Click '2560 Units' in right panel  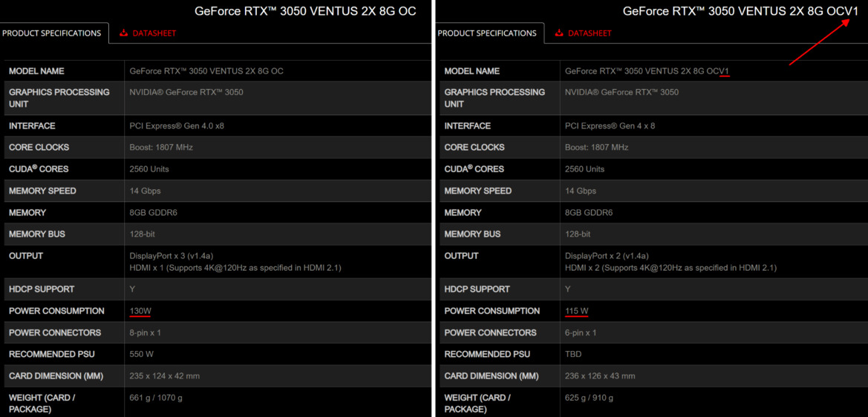(x=585, y=169)
